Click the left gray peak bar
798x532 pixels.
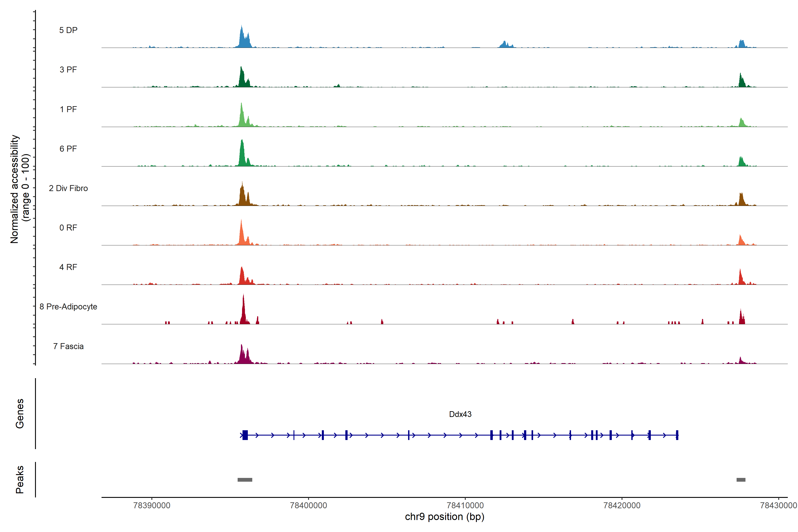click(245, 480)
